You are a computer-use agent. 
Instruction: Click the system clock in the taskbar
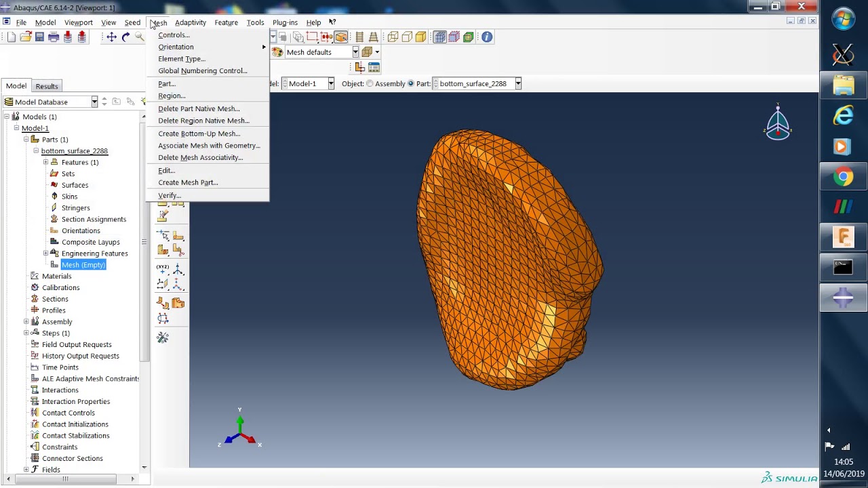click(x=844, y=468)
